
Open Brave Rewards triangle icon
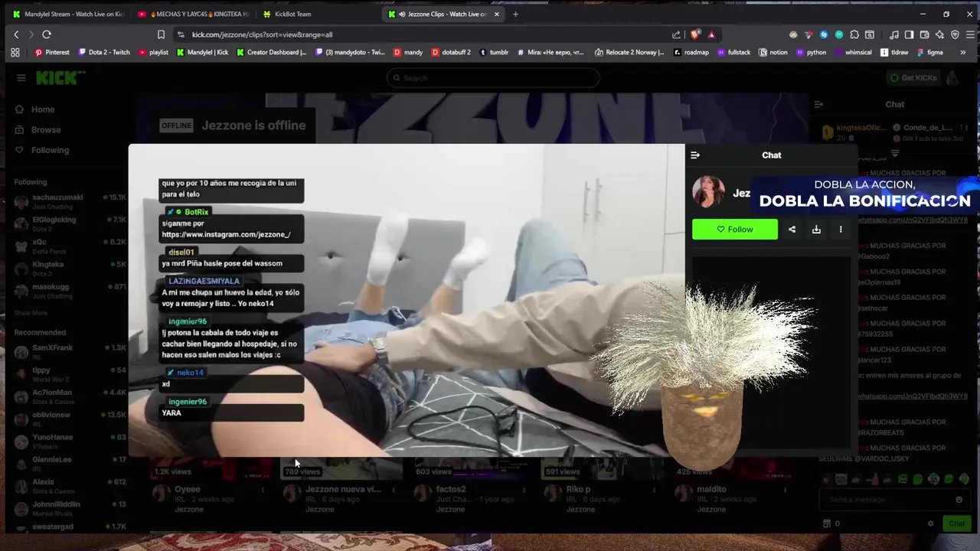click(711, 34)
